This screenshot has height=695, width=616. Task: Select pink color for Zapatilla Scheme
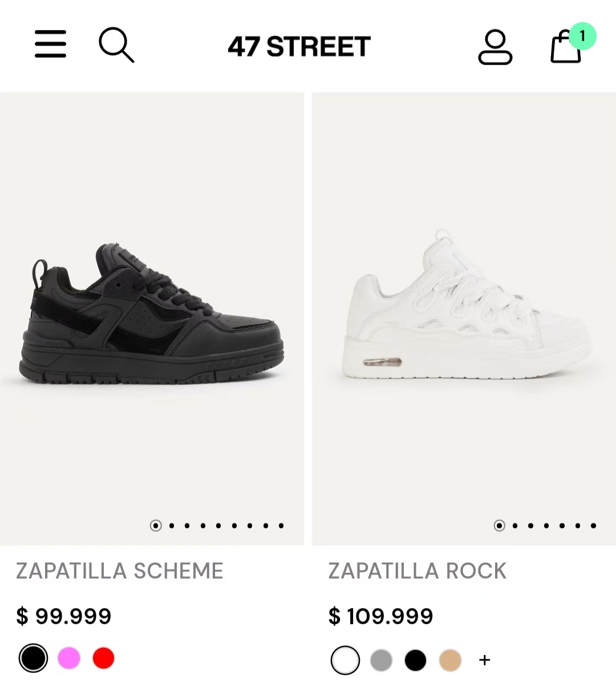point(69,658)
